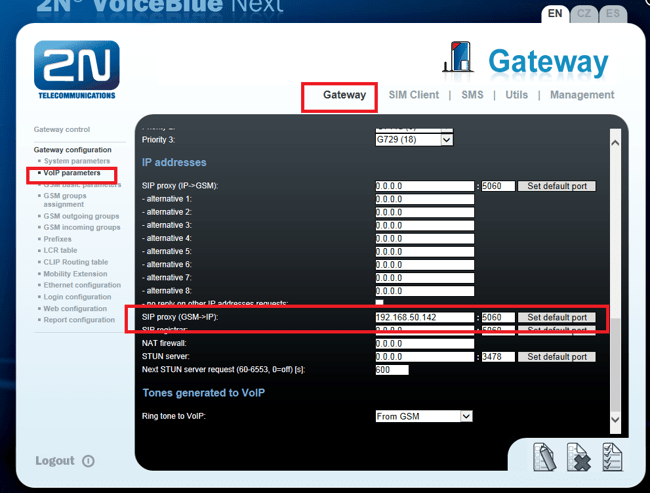The width and height of the screenshot is (650, 493).
Task: Open Report configuration page
Action: (x=79, y=320)
